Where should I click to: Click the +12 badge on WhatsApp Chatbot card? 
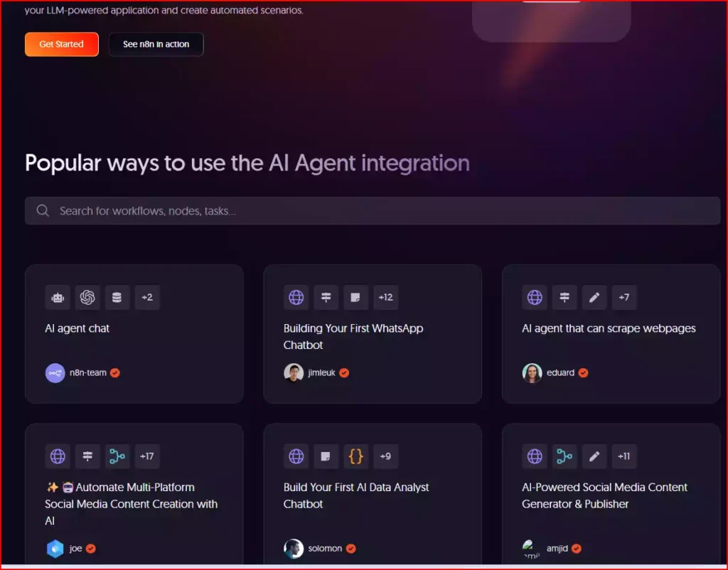pos(386,297)
